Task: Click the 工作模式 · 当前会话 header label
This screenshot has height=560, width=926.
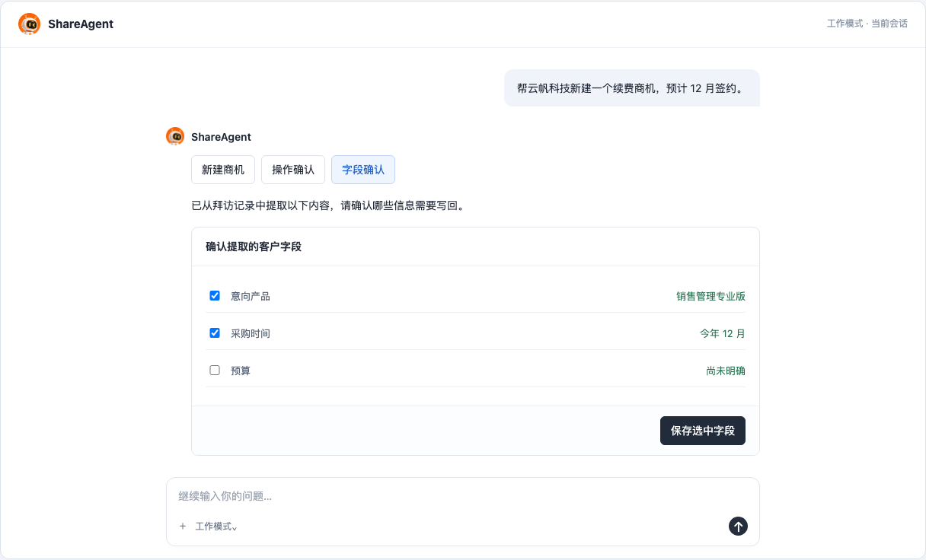Action: click(867, 24)
